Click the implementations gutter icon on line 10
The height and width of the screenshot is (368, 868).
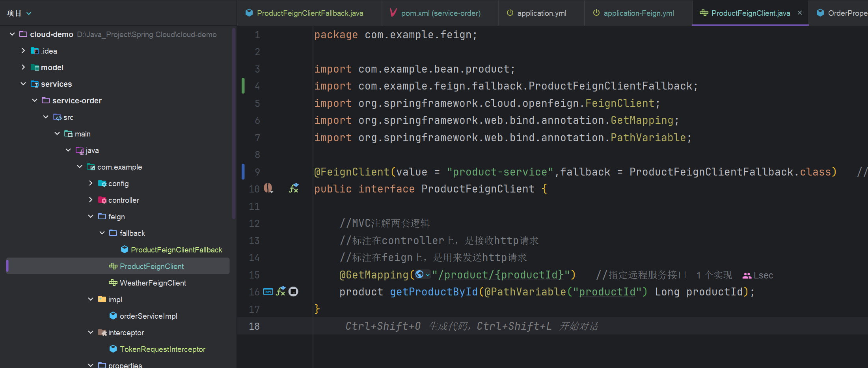[294, 189]
